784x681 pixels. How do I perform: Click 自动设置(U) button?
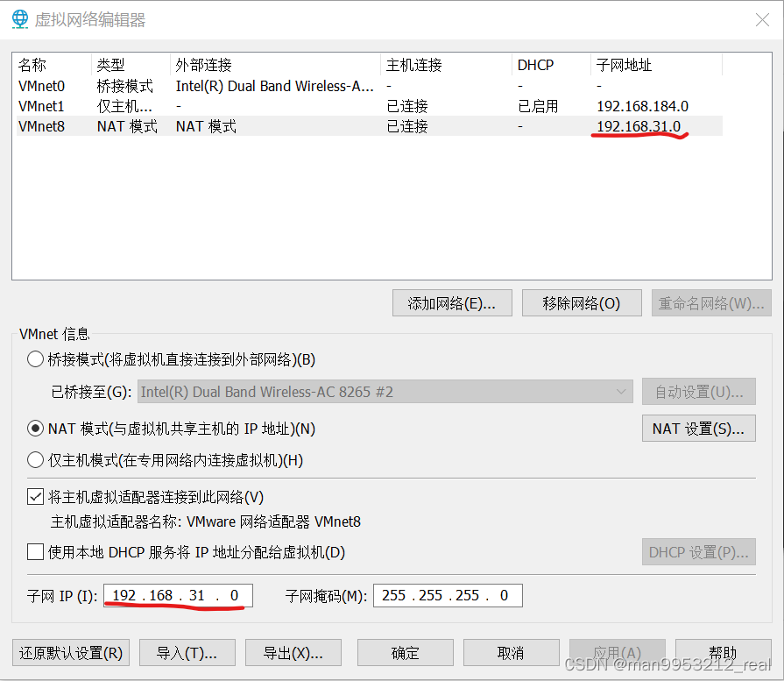pyautogui.click(x=698, y=392)
